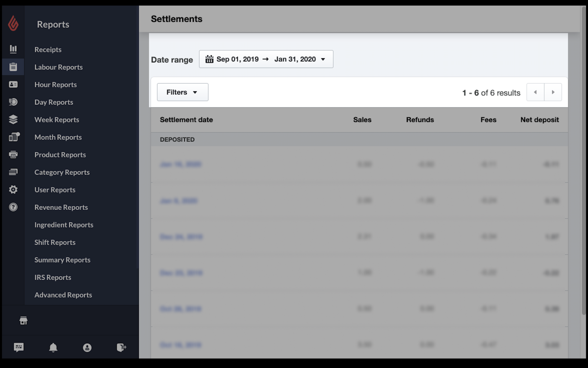Open Summary Reports

[x=62, y=260]
